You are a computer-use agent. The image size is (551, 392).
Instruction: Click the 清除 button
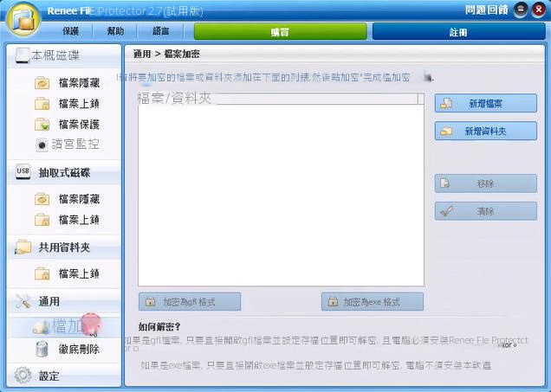pyautogui.click(x=486, y=211)
